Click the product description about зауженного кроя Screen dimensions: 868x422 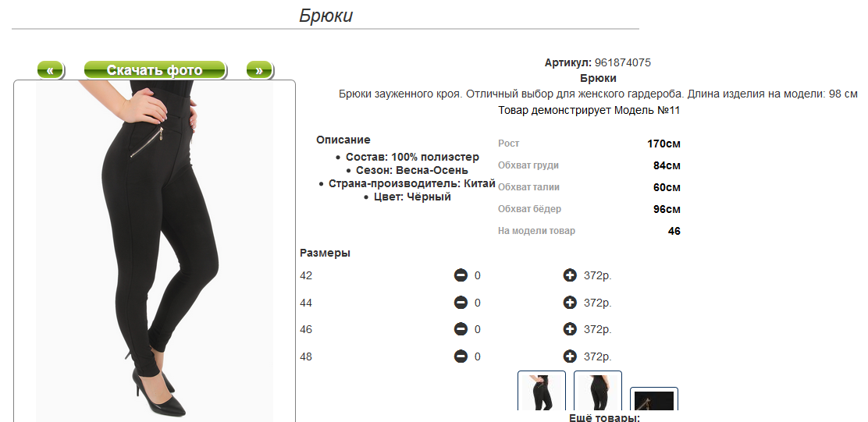tap(598, 94)
